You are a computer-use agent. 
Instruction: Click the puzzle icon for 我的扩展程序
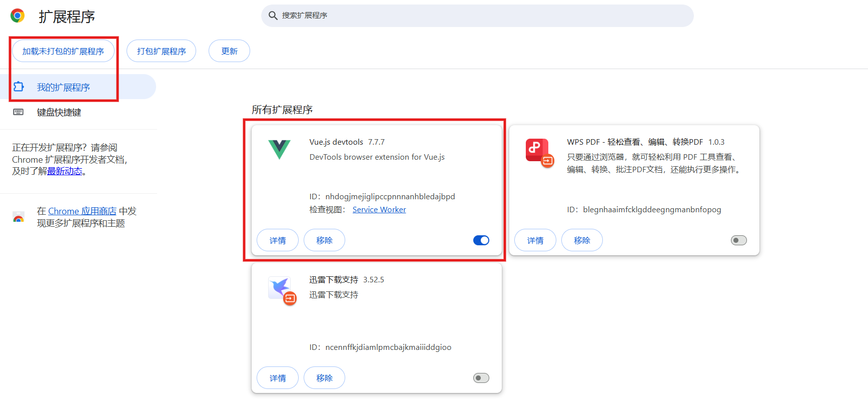pyautogui.click(x=19, y=87)
